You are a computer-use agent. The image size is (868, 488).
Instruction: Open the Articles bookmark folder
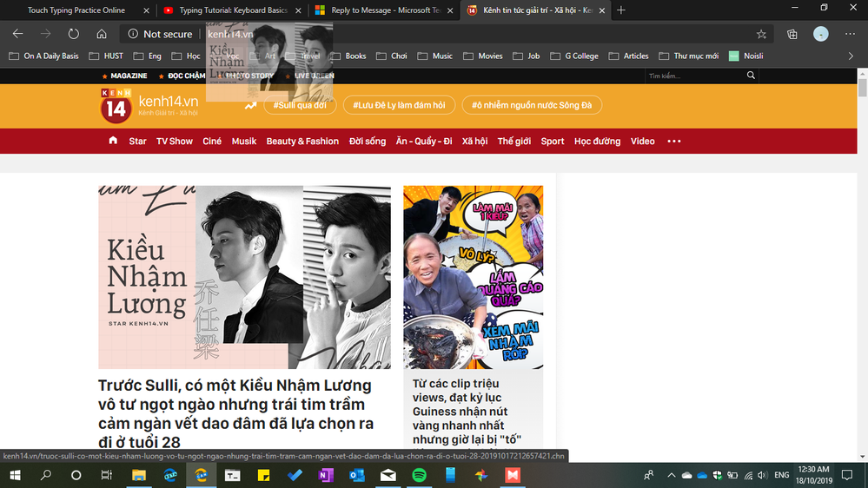click(628, 56)
